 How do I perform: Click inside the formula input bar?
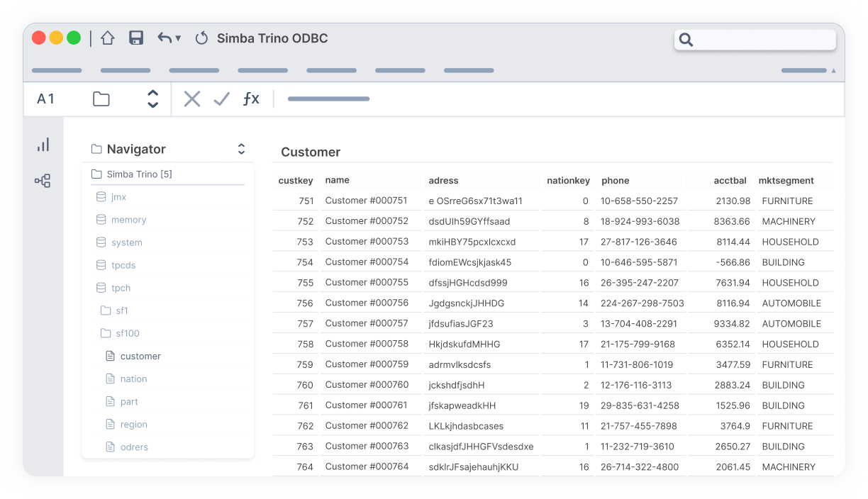328,99
